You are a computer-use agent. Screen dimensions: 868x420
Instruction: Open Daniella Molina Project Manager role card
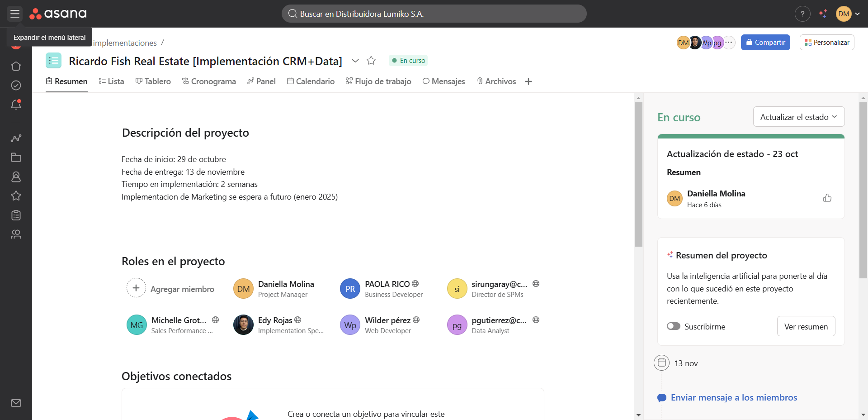274,289
